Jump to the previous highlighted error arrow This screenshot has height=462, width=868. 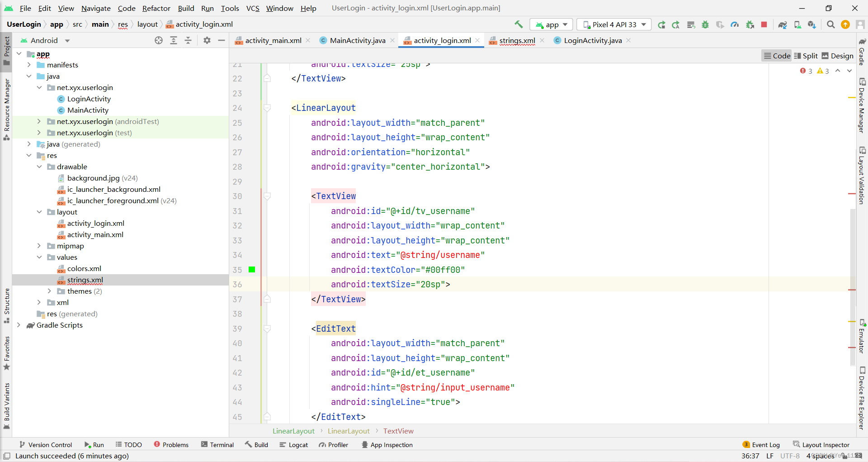(x=838, y=71)
